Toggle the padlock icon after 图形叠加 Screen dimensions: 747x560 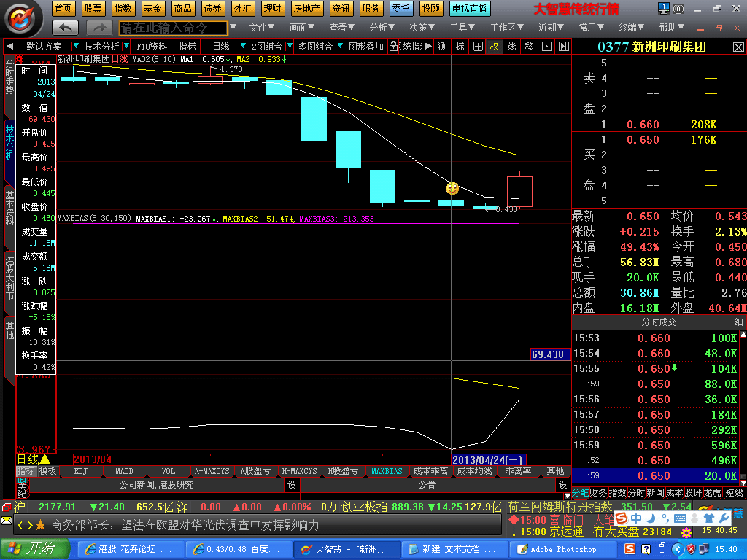pos(393,46)
